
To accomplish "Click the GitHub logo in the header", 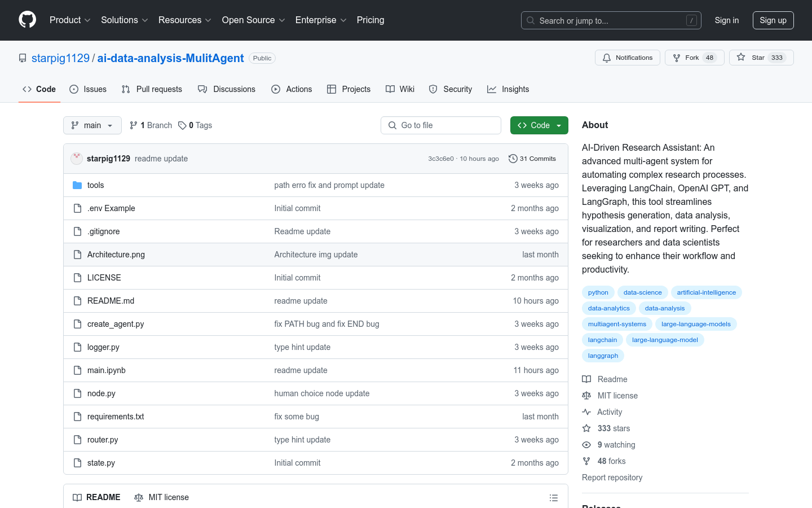I will pos(27,20).
